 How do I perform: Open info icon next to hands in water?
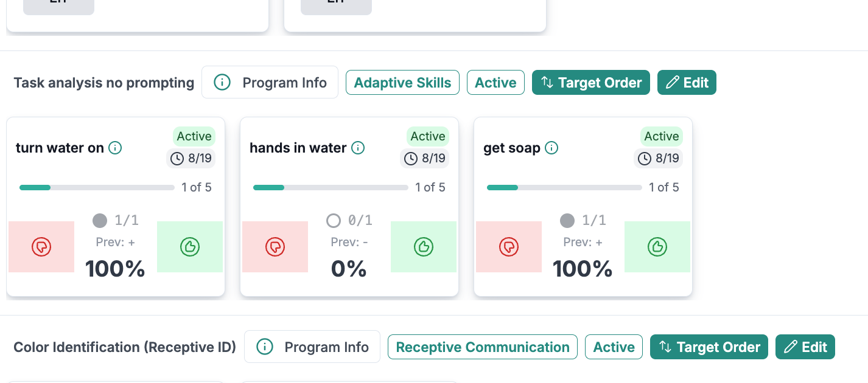(359, 148)
